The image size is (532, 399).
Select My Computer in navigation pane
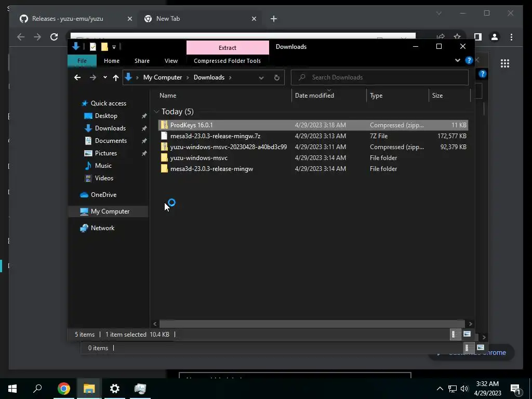coord(108,211)
